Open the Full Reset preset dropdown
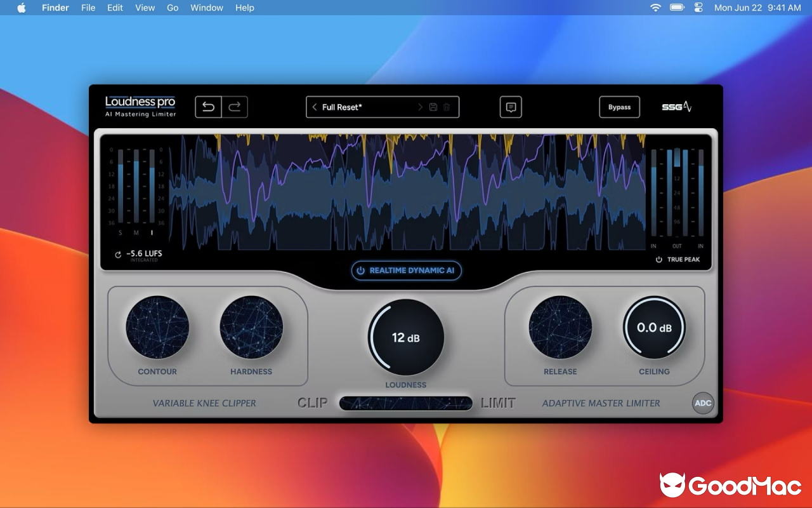812x508 pixels. pos(383,107)
